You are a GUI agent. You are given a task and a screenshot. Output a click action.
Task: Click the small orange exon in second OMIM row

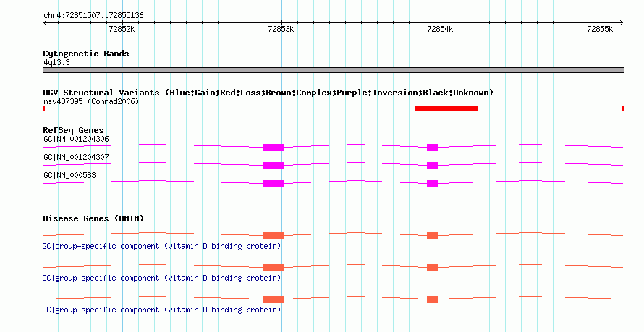pyautogui.click(x=433, y=268)
